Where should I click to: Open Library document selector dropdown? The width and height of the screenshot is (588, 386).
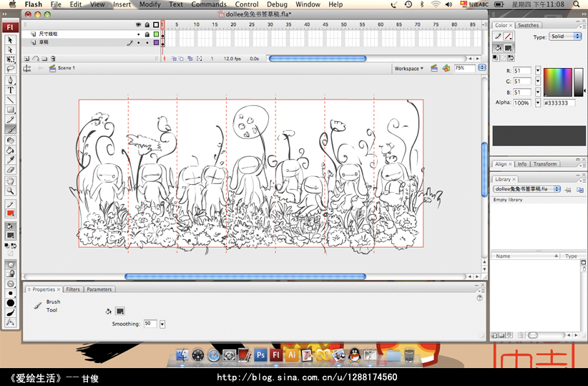click(527, 189)
